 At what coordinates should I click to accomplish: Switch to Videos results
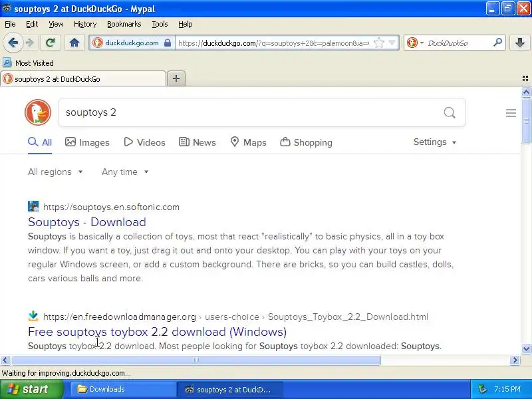tap(144, 142)
